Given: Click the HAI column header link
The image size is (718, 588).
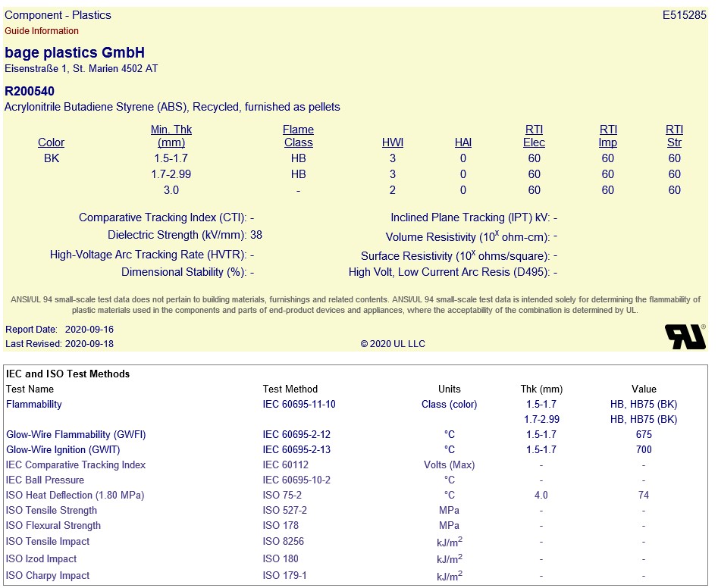Looking at the screenshot, I should click(x=463, y=142).
